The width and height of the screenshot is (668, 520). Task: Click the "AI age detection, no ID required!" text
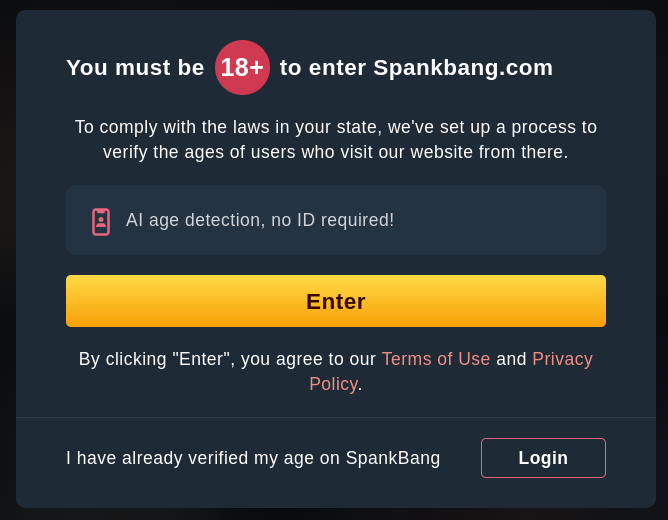tap(260, 220)
